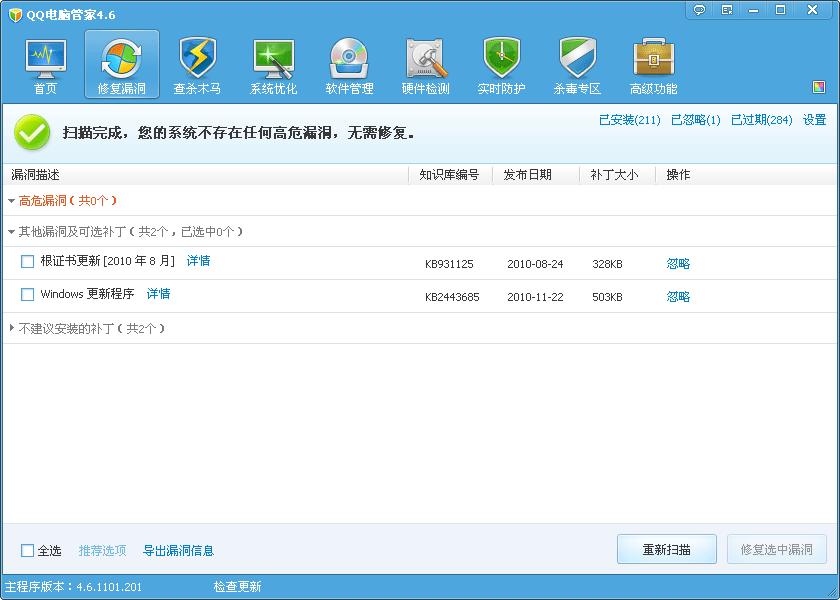Enable the 全选 select-all checkbox
Screen dimensions: 840x600
28,550
